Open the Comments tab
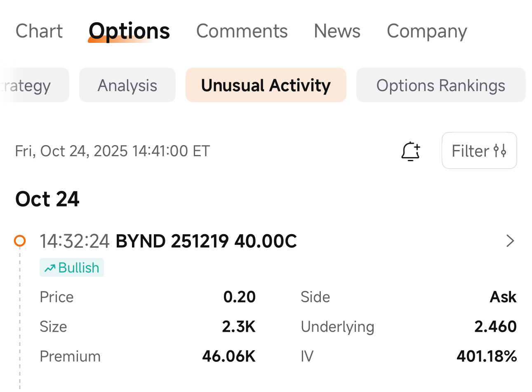 [242, 31]
